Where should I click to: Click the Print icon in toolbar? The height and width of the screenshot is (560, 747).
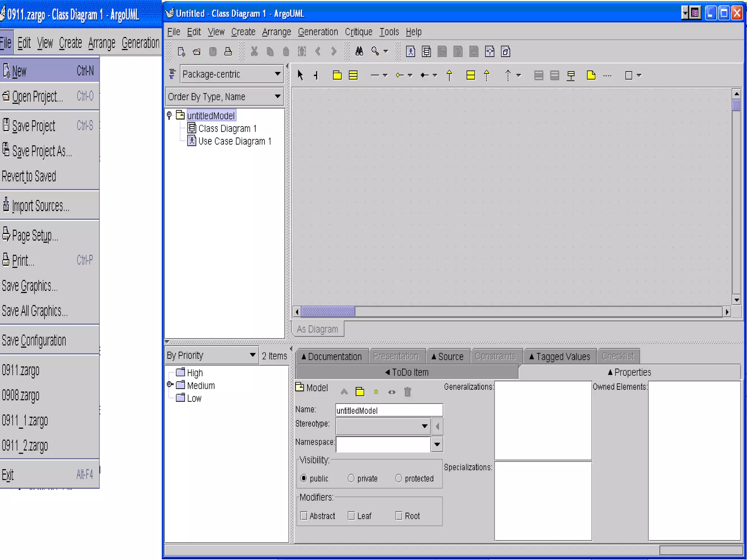[228, 51]
